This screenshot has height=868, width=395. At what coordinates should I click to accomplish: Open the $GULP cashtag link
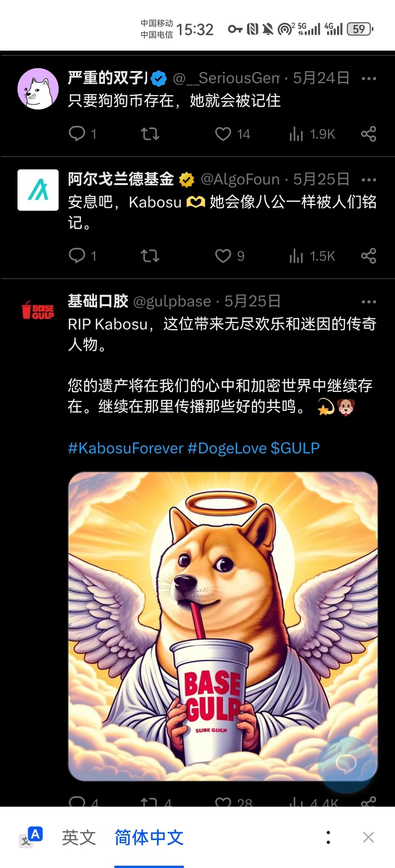point(295,448)
